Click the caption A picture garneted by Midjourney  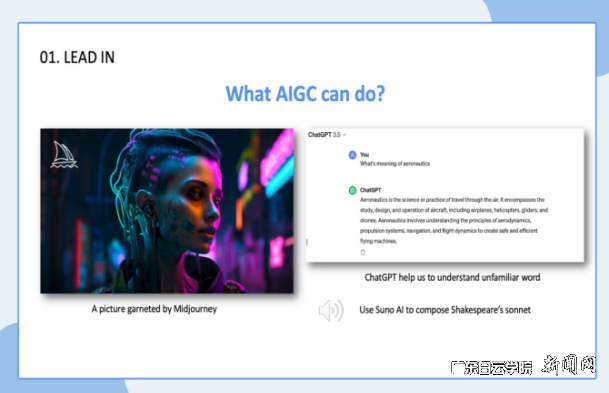[154, 309]
